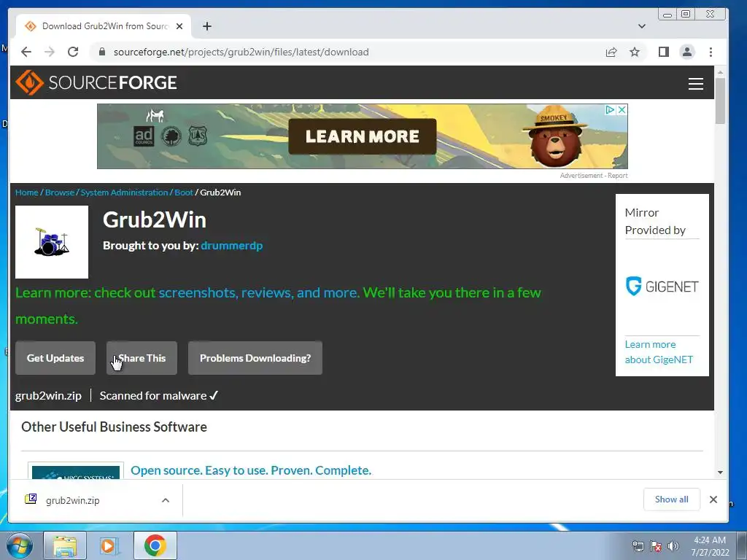Open Windows Media Player taskbar icon
The width and height of the screenshot is (747, 560).
pos(109,545)
